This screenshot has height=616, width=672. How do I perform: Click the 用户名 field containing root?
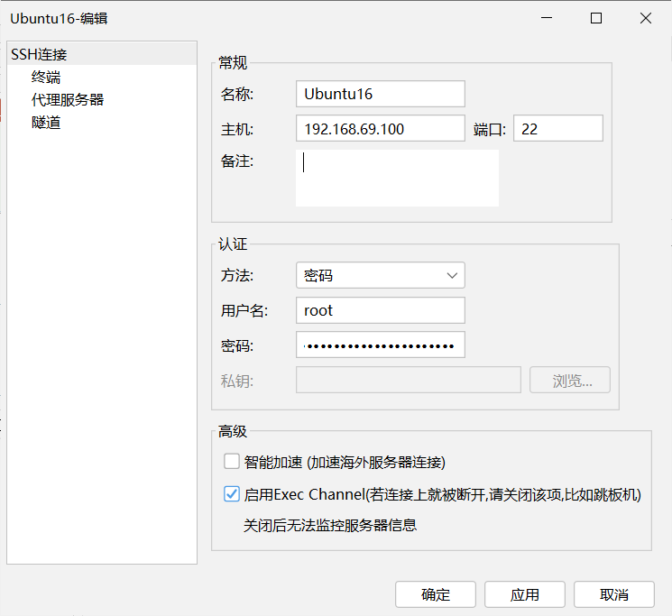click(x=380, y=310)
